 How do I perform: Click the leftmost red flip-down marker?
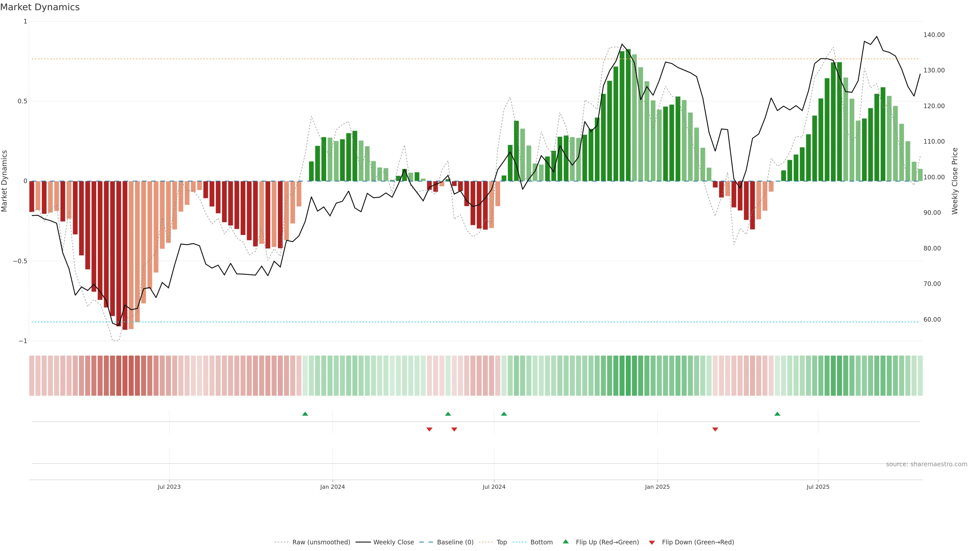pos(429,429)
